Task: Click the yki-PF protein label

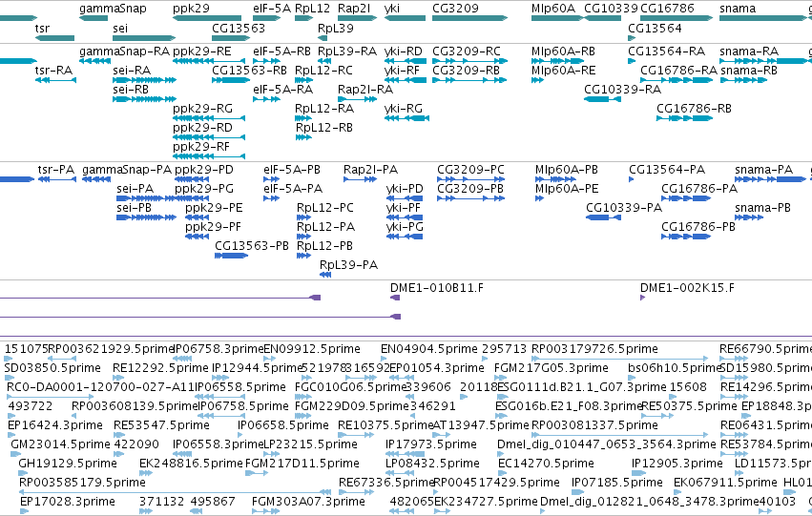Action: (405, 208)
